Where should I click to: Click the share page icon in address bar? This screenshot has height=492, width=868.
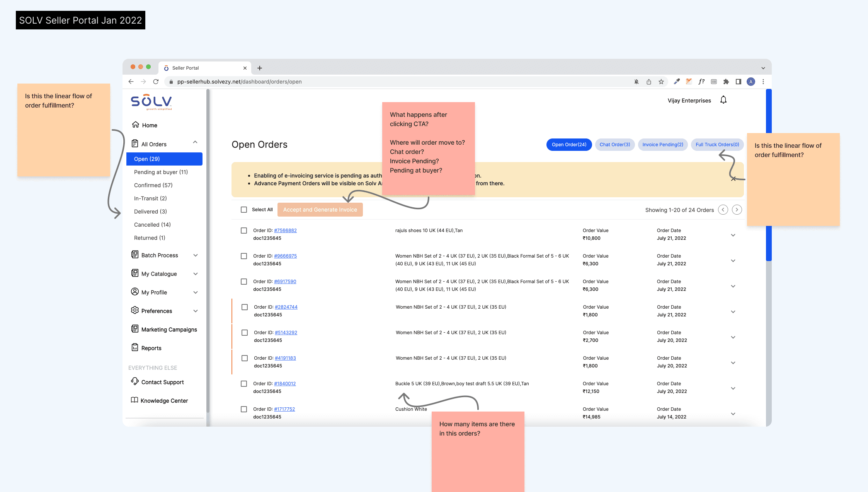649,82
